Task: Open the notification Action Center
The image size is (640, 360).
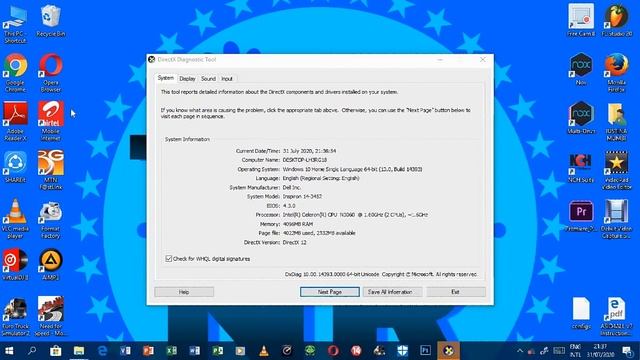Action: coord(627,351)
